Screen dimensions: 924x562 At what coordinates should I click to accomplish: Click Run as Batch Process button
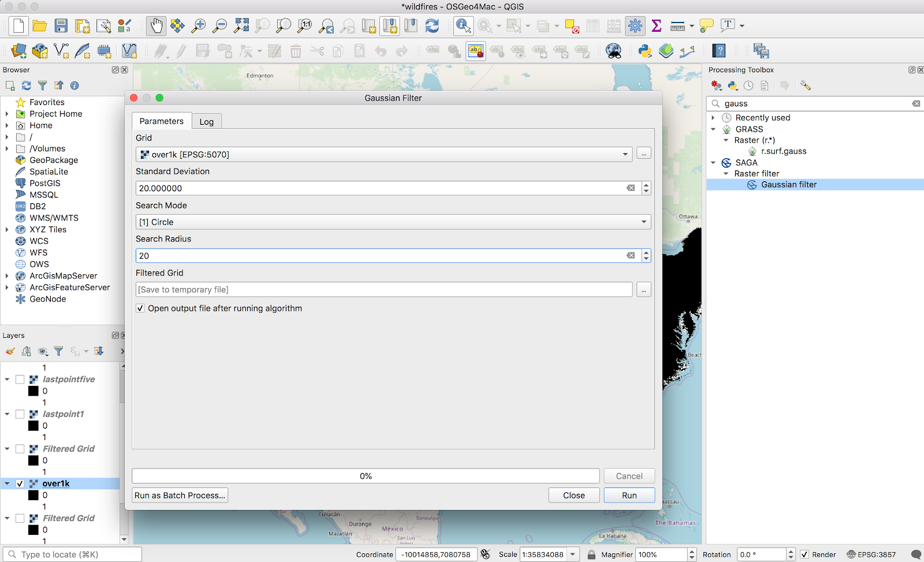tap(180, 496)
